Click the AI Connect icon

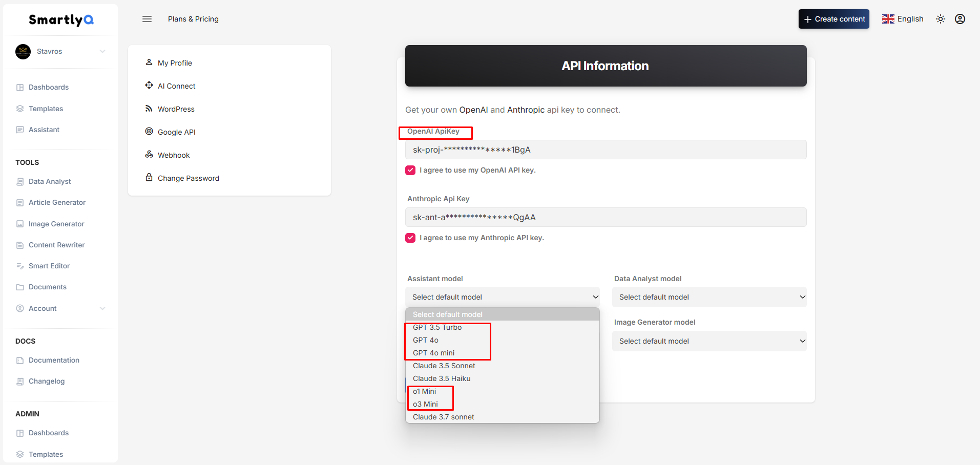pyautogui.click(x=149, y=86)
